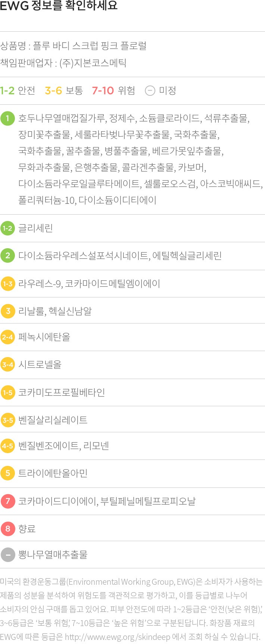
Task: Click the yellow 3-5 badge beside 벤질살리실레이트
Action: point(7,420)
